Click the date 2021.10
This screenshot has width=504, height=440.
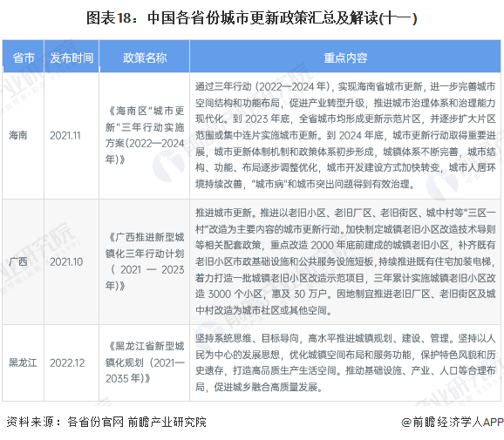coord(66,261)
